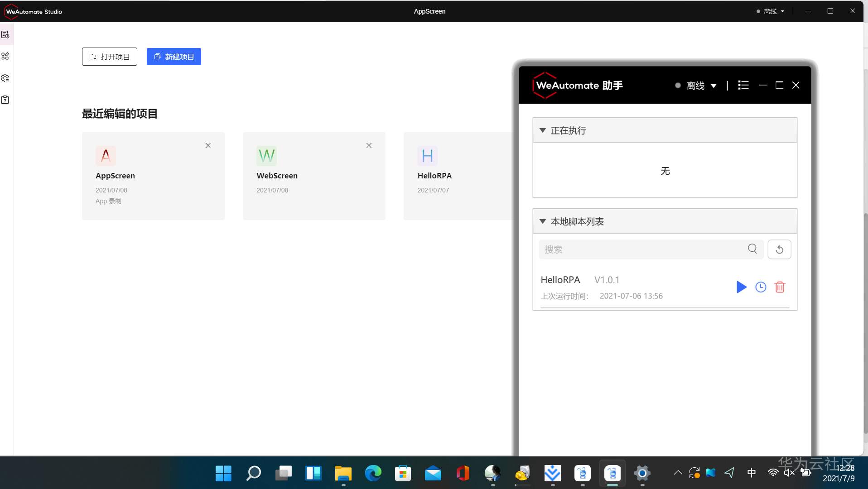Open the list menu icon in 助手 window
Screen dimensions: 868x489
(x=743, y=85)
